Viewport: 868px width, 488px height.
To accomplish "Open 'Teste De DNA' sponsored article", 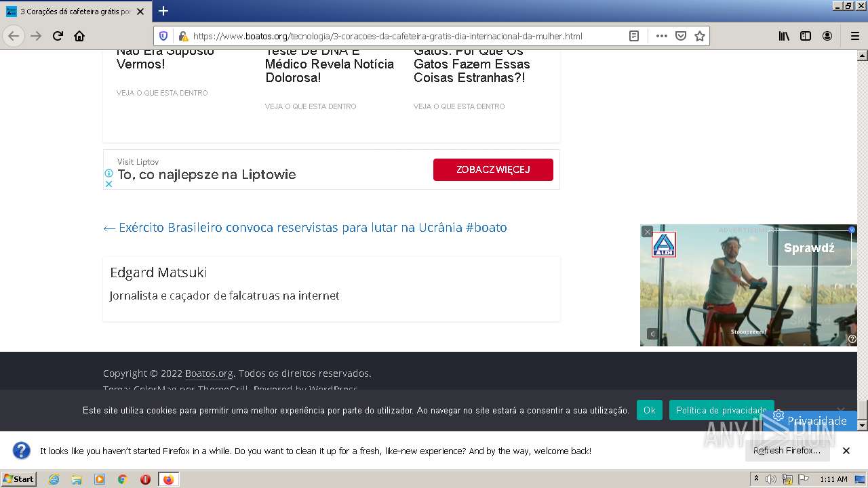I will [x=330, y=64].
